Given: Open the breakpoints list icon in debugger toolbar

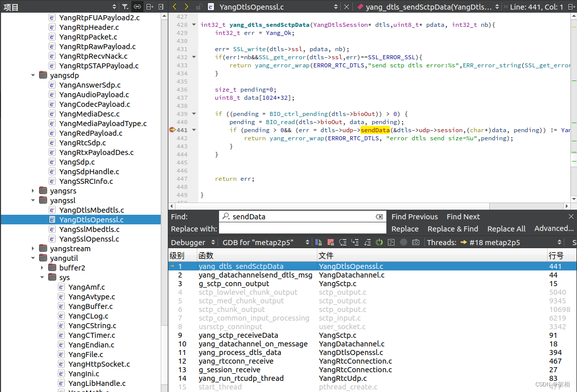Looking at the screenshot, I should (x=391, y=242).
